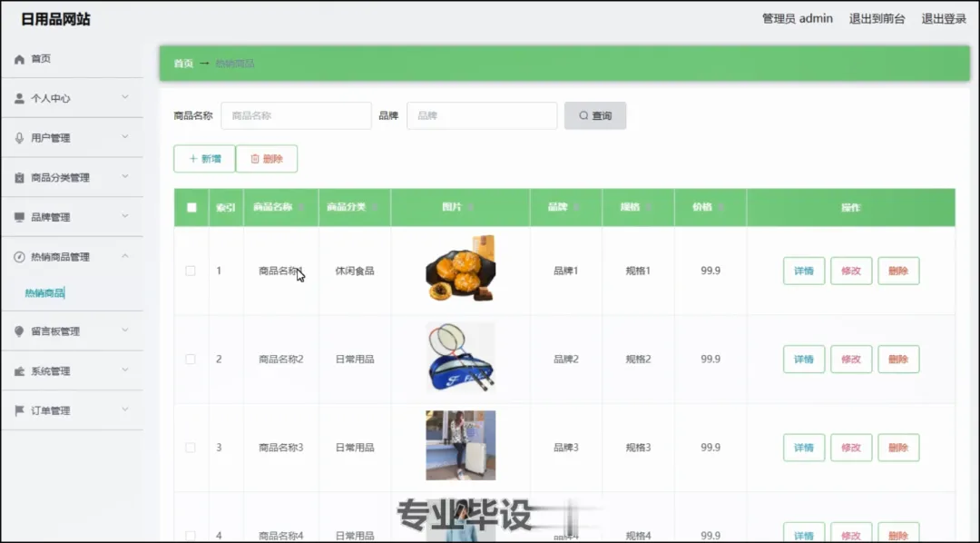Image resolution: width=980 pixels, height=543 pixels.
Task: Focus the 品牌 search input
Action: [x=482, y=115]
